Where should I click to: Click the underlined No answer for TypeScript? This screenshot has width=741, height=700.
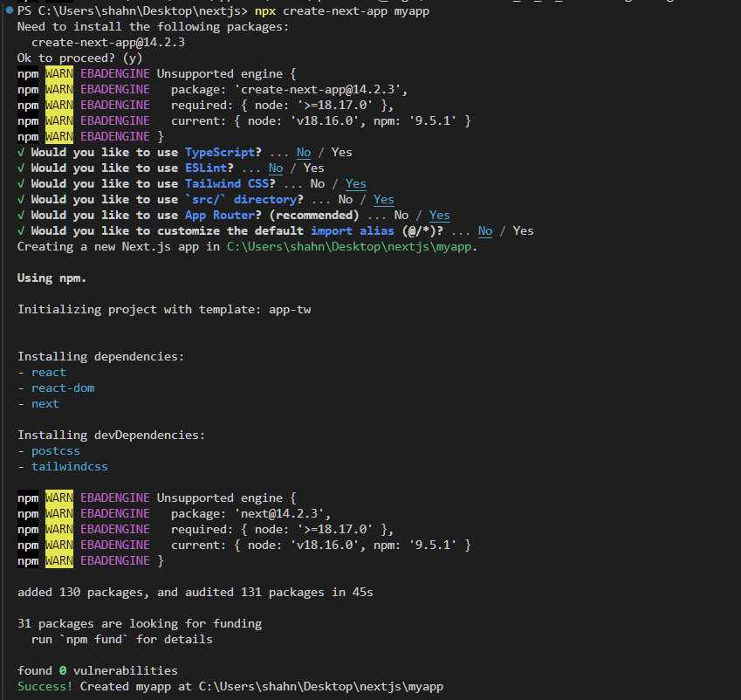click(x=304, y=153)
